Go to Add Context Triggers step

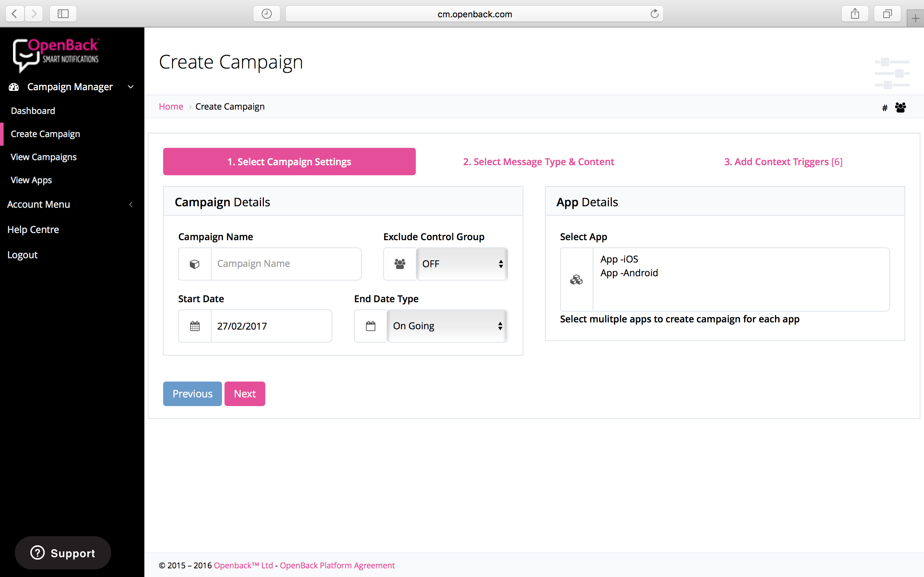point(783,162)
